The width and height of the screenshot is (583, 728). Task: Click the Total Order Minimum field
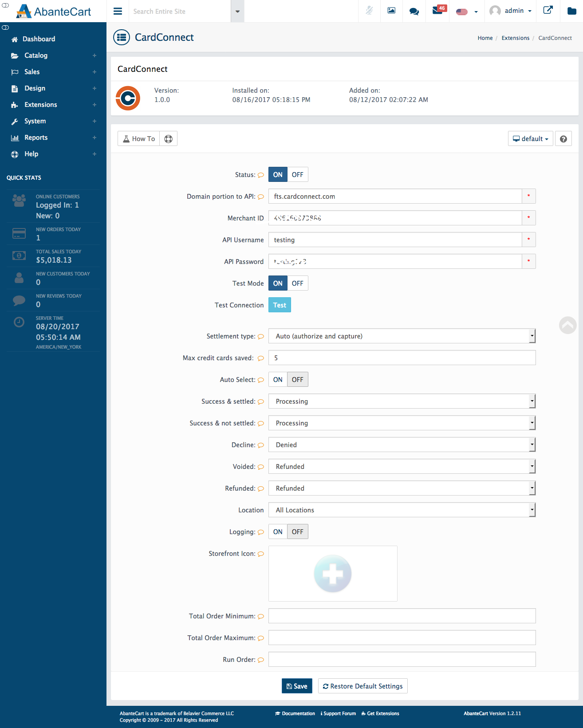coord(402,616)
